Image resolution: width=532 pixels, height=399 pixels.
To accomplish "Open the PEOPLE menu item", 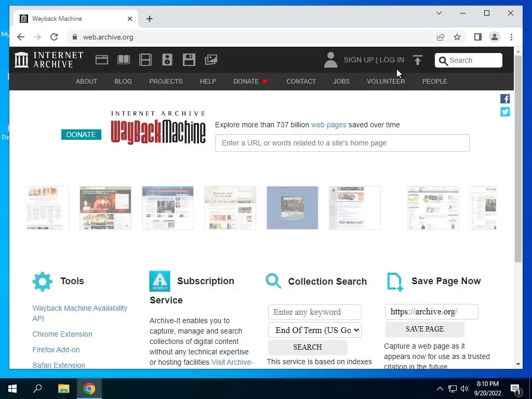I will click(435, 82).
